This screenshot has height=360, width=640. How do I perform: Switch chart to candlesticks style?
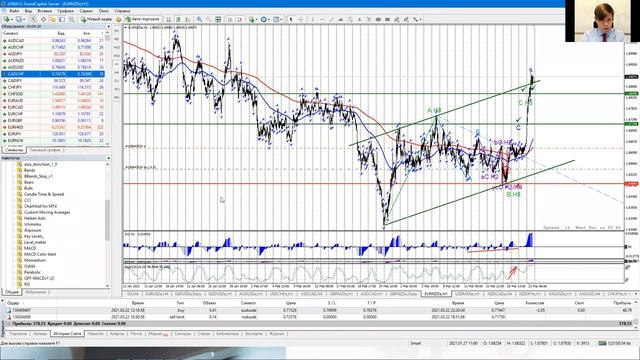pyautogui.click(x=178, y=19)
